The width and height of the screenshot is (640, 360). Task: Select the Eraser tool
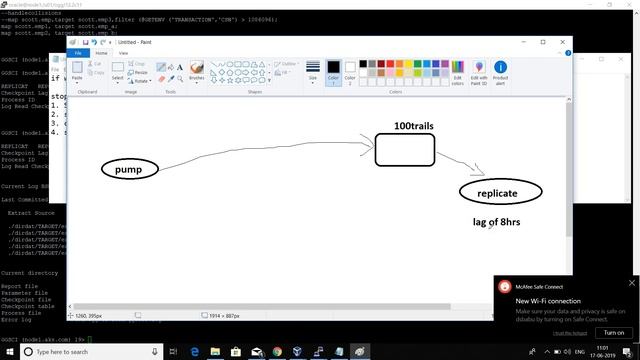point(161,79)
